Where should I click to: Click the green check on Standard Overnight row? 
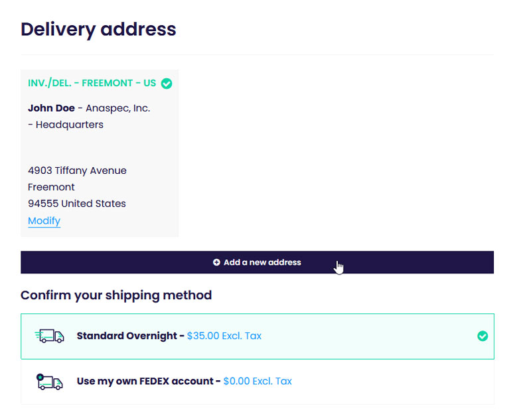click(482, 336)
